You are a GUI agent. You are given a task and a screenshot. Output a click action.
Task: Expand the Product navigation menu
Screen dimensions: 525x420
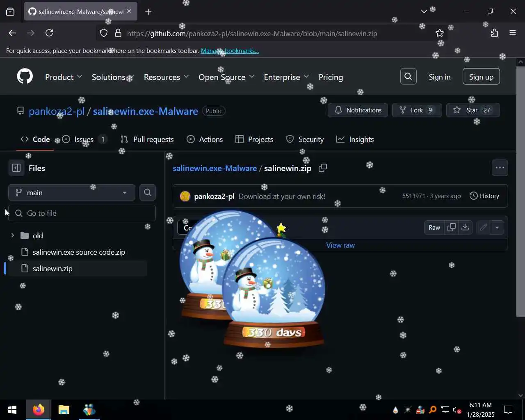[x=64, y=77]
